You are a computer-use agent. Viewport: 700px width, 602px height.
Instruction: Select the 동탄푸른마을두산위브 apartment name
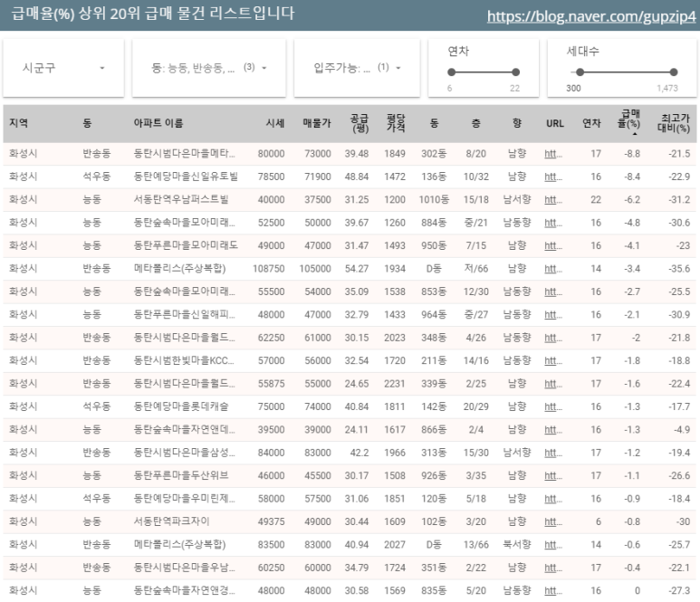(x=181, y=475)
